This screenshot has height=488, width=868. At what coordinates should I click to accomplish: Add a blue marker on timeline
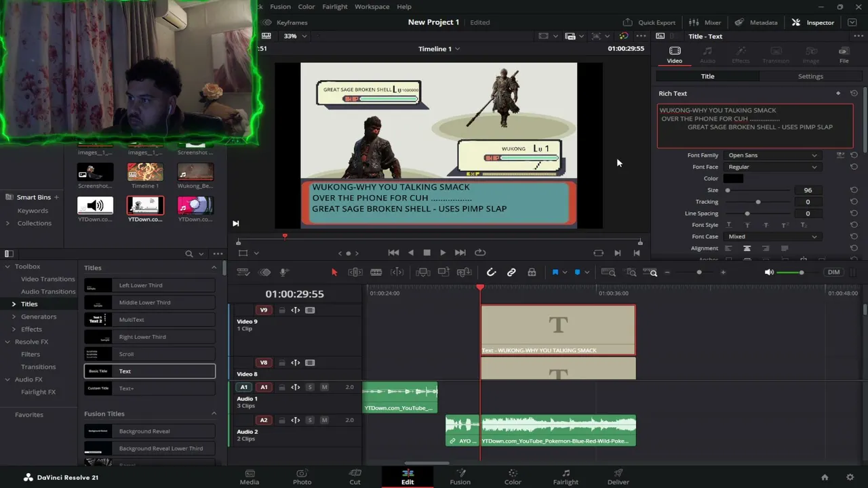[x=577, y=272]
